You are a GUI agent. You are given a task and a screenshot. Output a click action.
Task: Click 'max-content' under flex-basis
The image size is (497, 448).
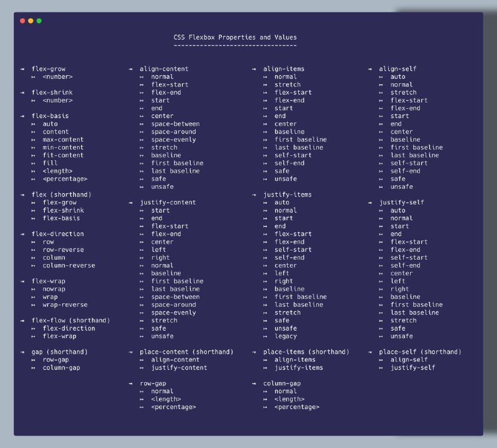click(x=63, y=140)
